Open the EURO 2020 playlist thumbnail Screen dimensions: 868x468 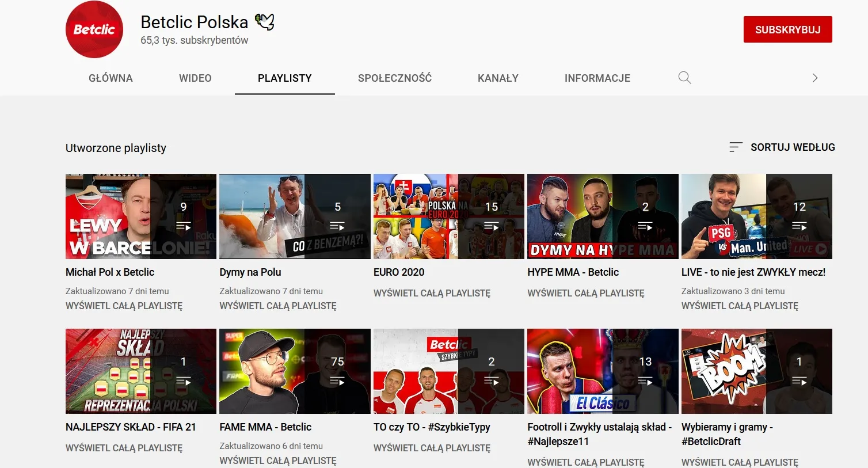[x=449, y=216]
